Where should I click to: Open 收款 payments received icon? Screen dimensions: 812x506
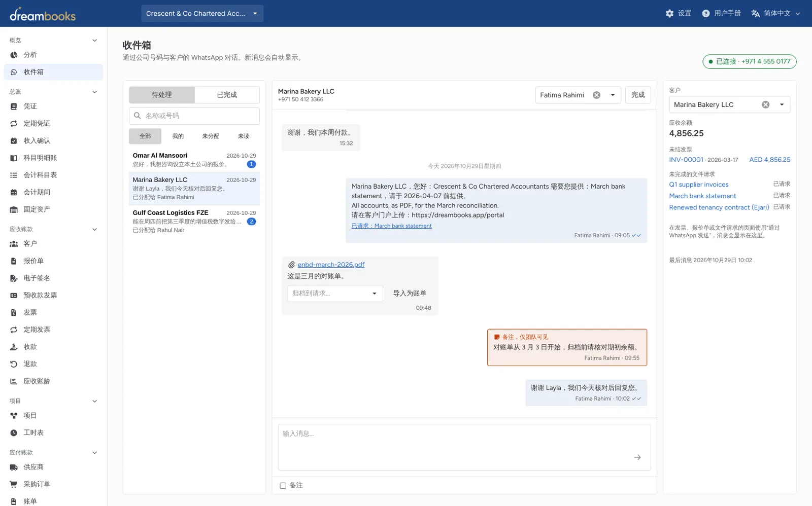point(14,347)
